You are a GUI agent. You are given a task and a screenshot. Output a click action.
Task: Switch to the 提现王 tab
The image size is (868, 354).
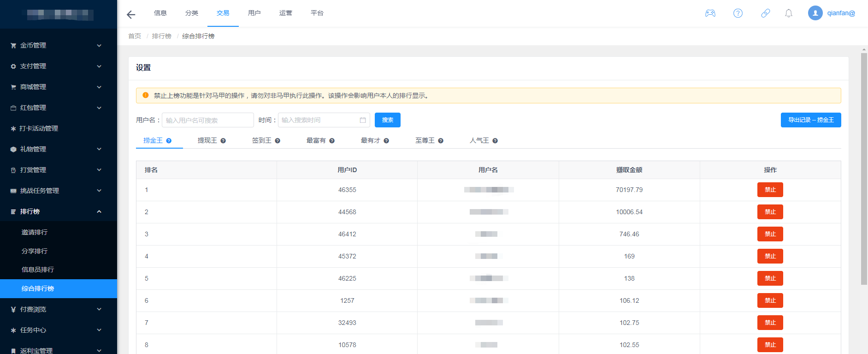pos(207,140)
